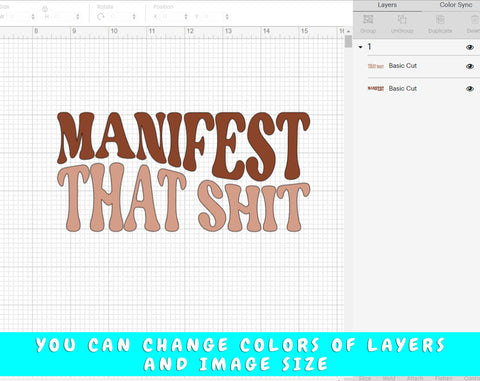Collapse layer group 1 arrow
This screenshot has height=381, width=480.
pos(360,47)
